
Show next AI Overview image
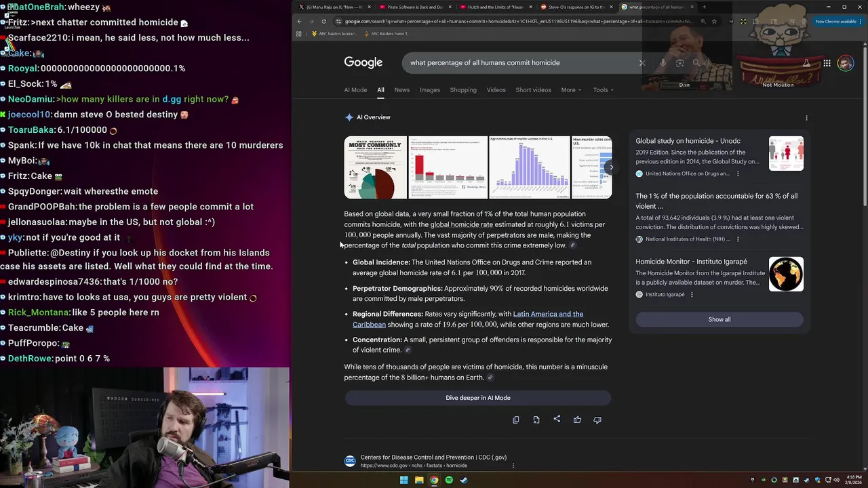tap(611, 167)
